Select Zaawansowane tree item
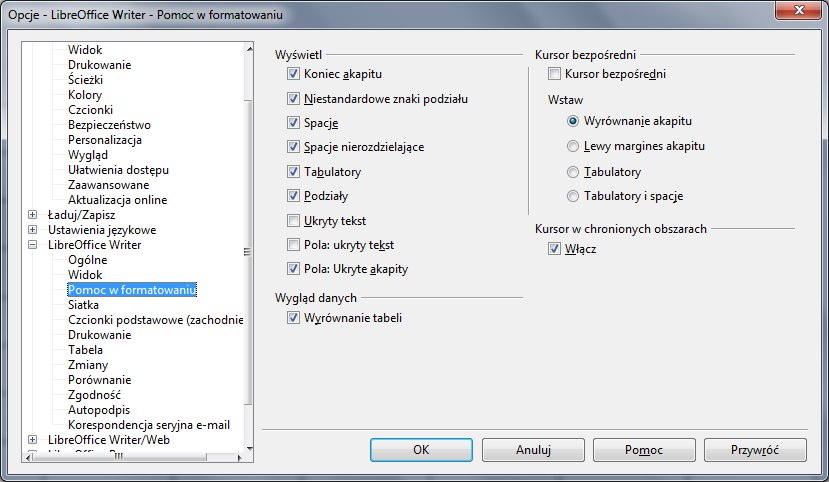Screen dimensions: 829x482 pos(108,185)
